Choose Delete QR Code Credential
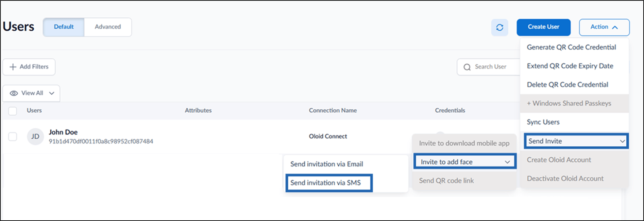Screen dimensions: 644x221 click(574, 85)
